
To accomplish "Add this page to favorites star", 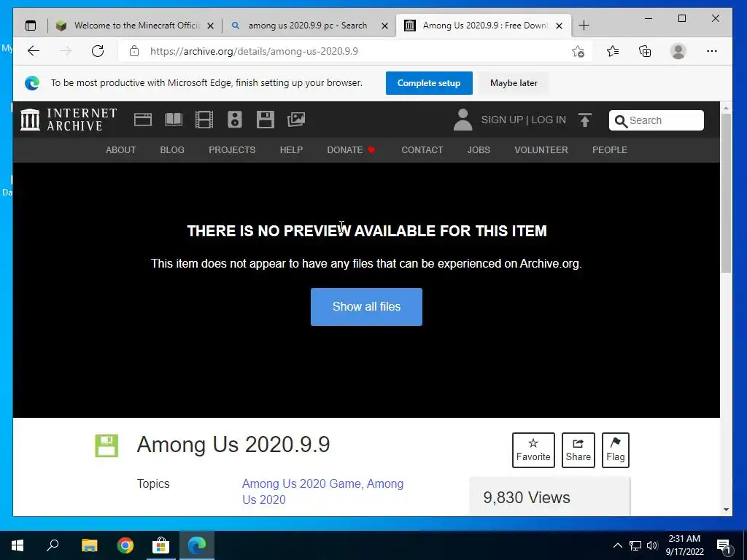I will [x=578, y=52].
